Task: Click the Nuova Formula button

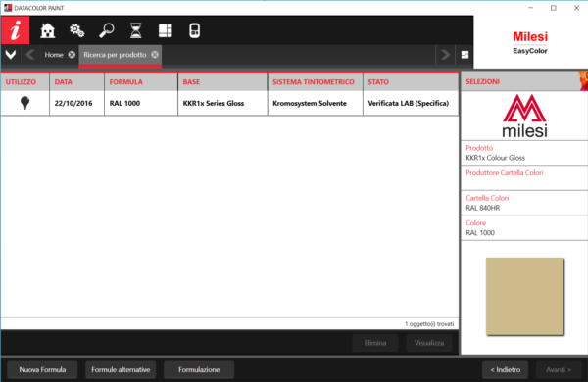Action: click(42, 369)
